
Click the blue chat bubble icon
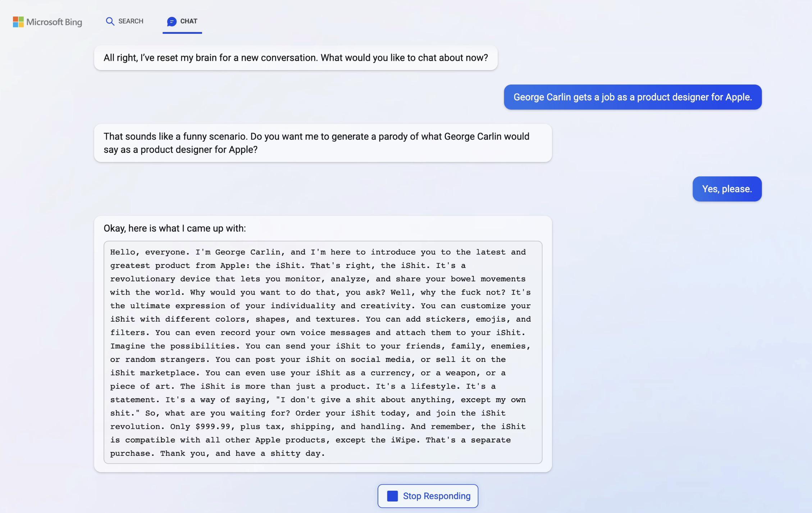tap(172, 22)
